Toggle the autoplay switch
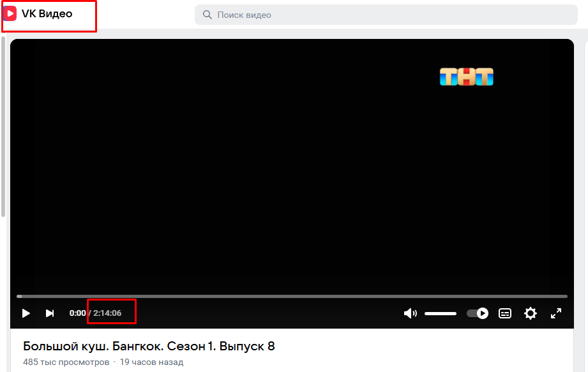Viewport: 588px width, 372px height. 478,313
